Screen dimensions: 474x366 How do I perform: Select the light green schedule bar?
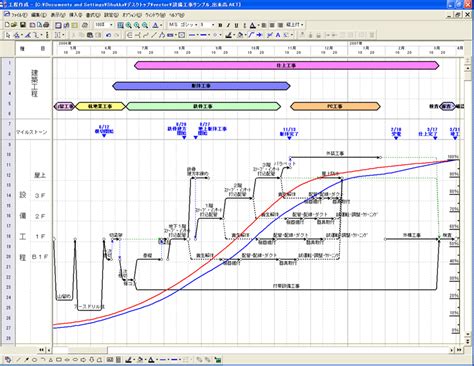203,106
